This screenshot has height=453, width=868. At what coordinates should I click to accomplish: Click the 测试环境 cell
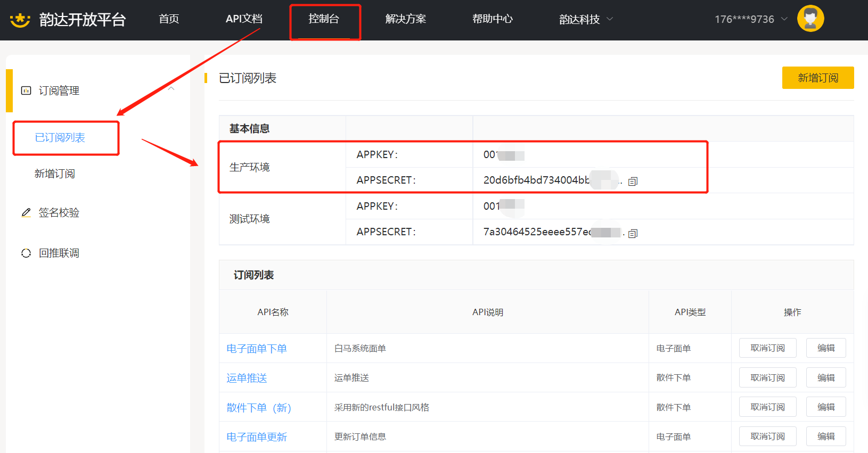coord(282,219)
